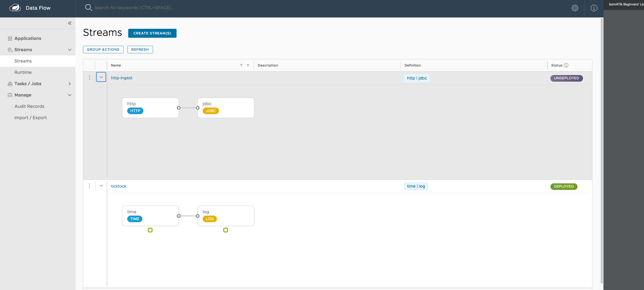Screen dimensions: 644x290
Task: Click the Status column info icon
Action: [566, 65]
